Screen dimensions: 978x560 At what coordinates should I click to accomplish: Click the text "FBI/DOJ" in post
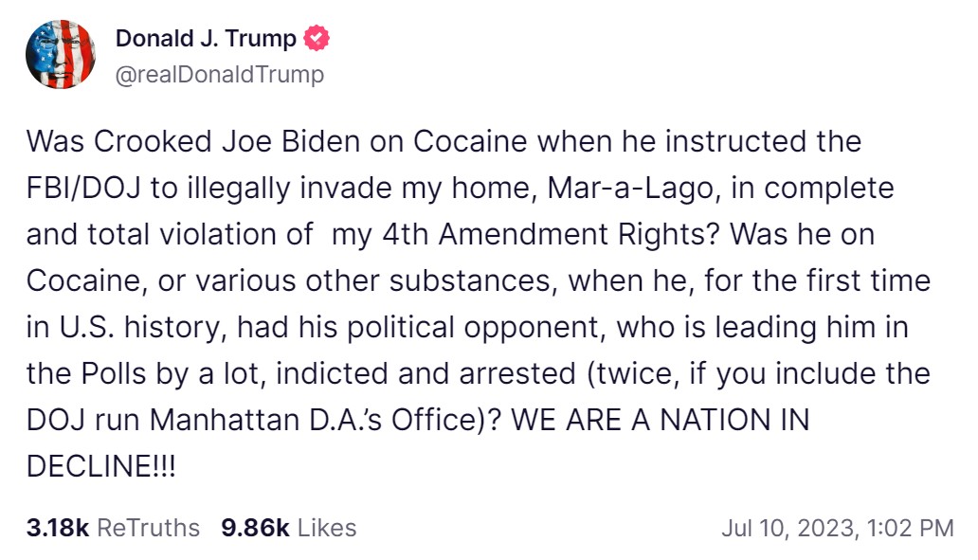click(85, 189)
